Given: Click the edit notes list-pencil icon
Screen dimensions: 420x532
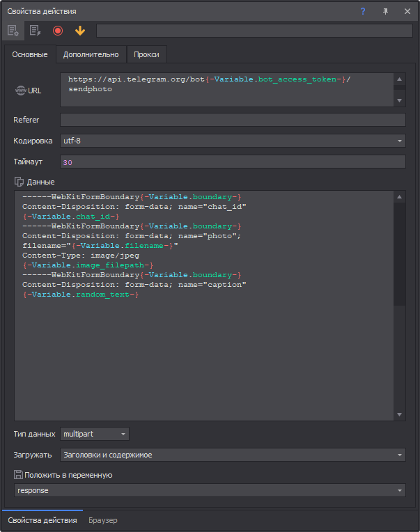Looking at the screenshot, I should [x=35, y=31].
